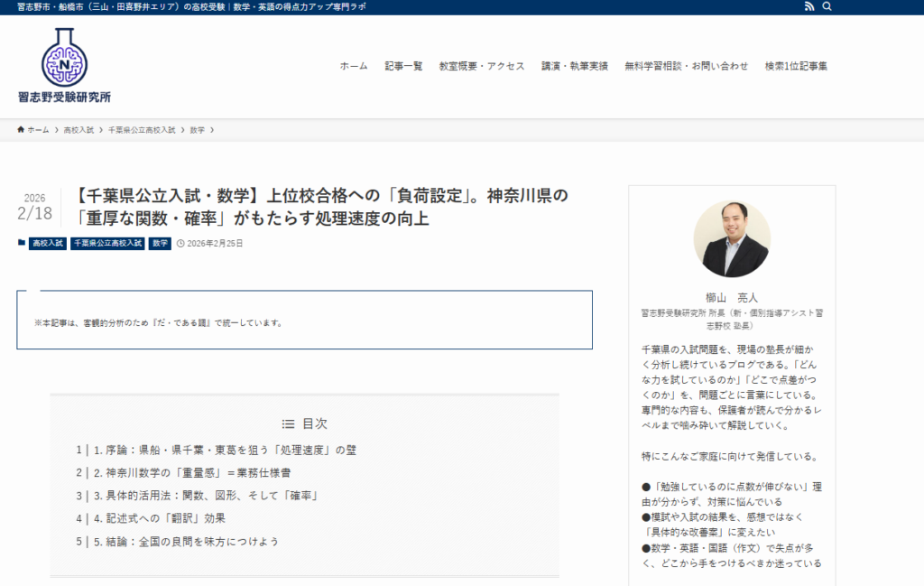Screen dimensions: 924x586
Task: Open 無料学習相談・お問い合わせ menu item
Action: point(686,66)
